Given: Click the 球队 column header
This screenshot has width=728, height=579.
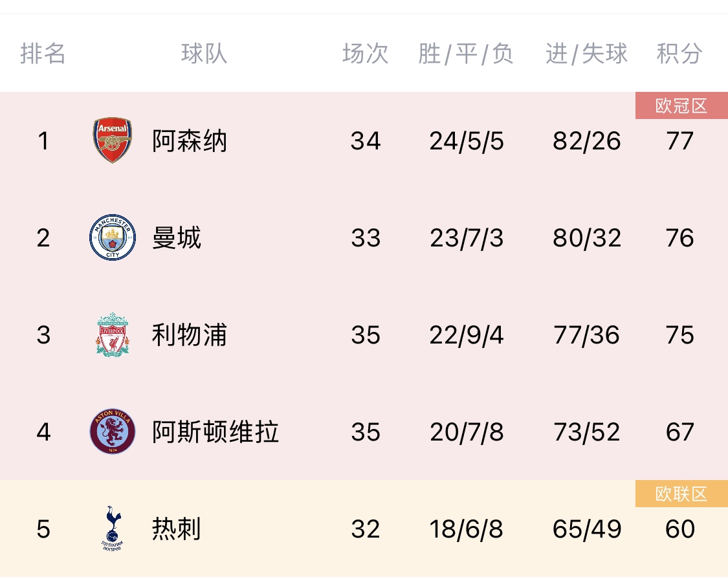Looking at the screenshot, I should click(x=204, y=54).
